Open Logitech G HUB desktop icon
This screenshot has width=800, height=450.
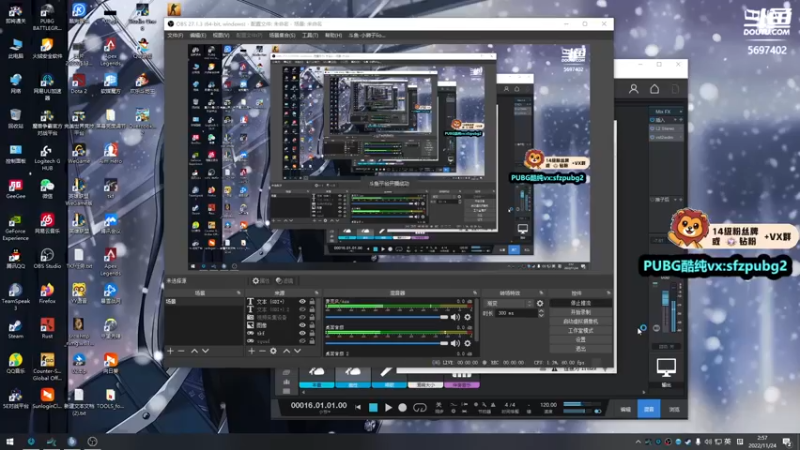pos(47,158)
